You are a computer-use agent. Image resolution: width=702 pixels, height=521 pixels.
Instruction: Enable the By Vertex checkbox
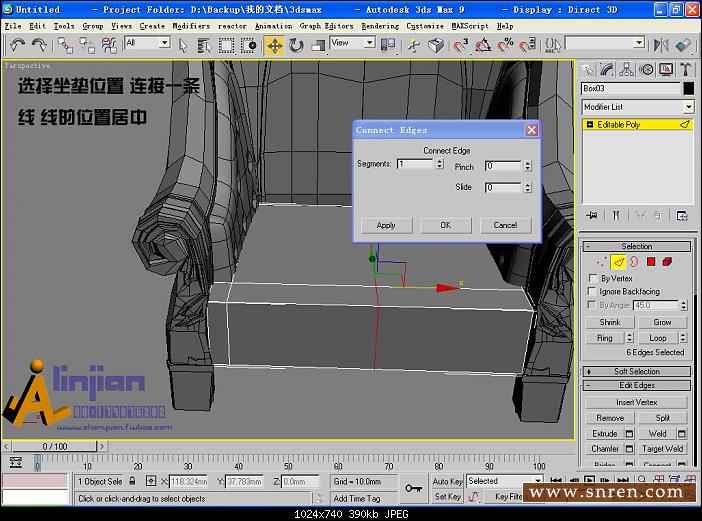pyautogui.click(x=593, y=279)
